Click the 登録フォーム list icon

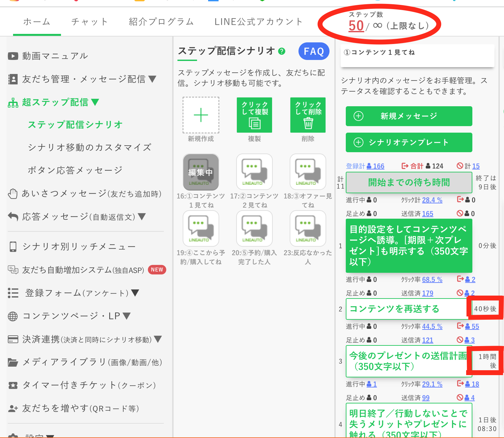[13, 293]
